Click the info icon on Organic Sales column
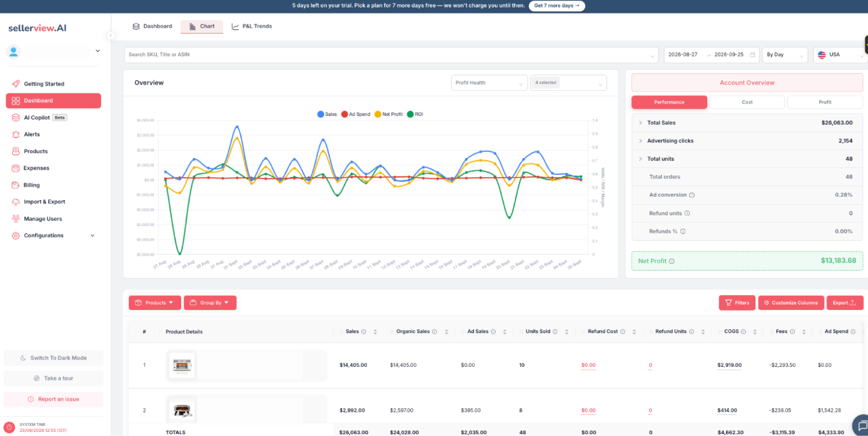Viewport: 868px width, 436px height. click(436, 332)
